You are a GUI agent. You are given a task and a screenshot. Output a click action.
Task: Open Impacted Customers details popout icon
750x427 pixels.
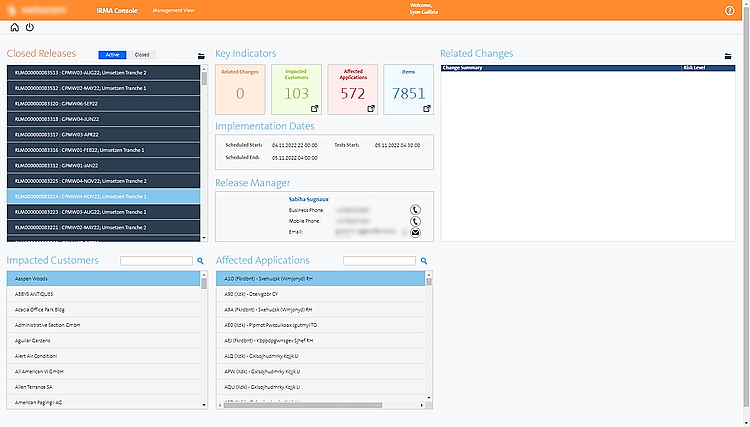point(316,107)
